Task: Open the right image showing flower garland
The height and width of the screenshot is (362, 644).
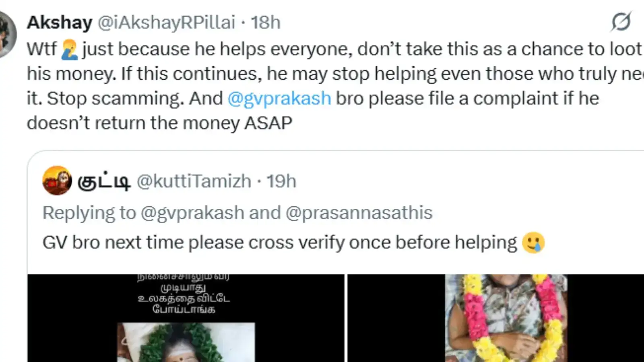Action: coord(496,318)
